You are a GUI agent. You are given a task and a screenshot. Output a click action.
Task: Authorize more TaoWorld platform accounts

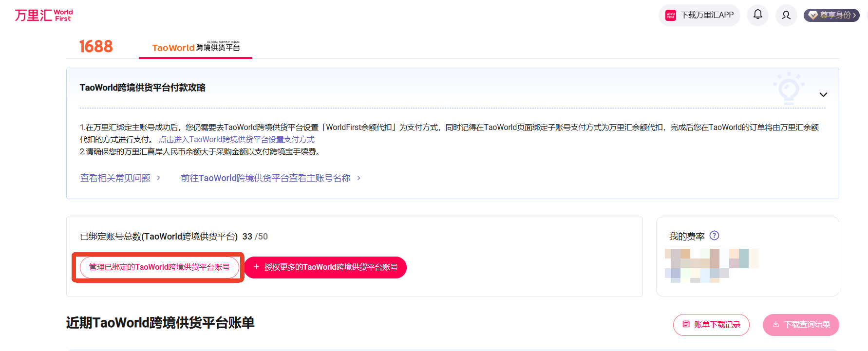[x=325, y=267]
